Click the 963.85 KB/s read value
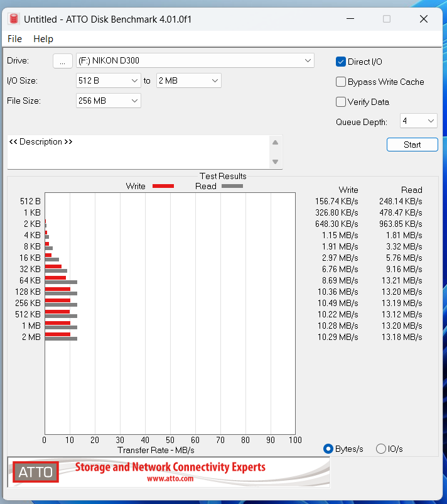 click(401, 224)
